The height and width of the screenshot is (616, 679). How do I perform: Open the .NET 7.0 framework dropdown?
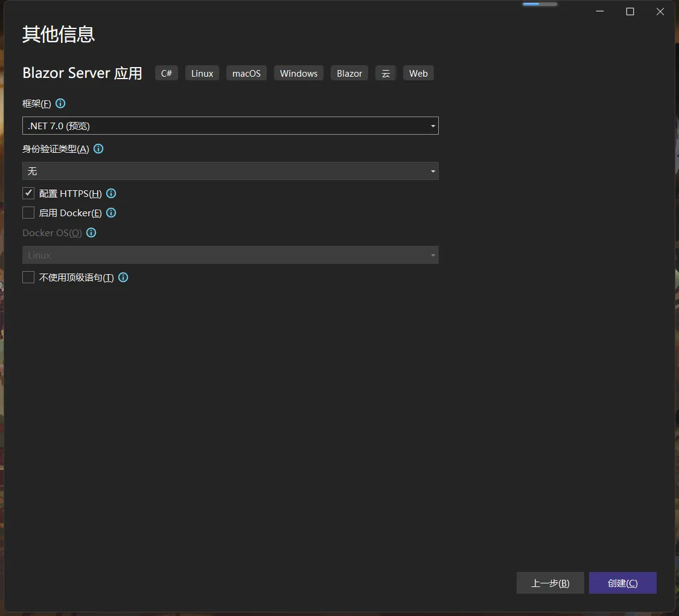tap(230, 126)
